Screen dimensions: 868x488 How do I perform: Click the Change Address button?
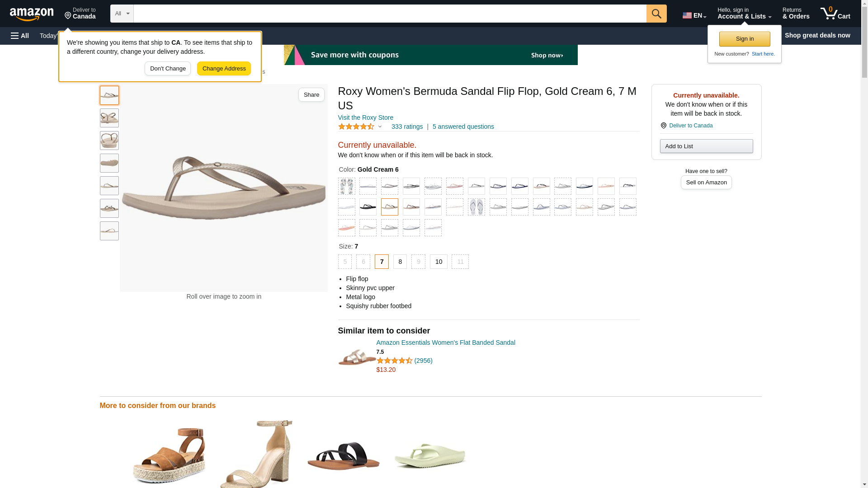pyautogui.click(x=224, y=69)
